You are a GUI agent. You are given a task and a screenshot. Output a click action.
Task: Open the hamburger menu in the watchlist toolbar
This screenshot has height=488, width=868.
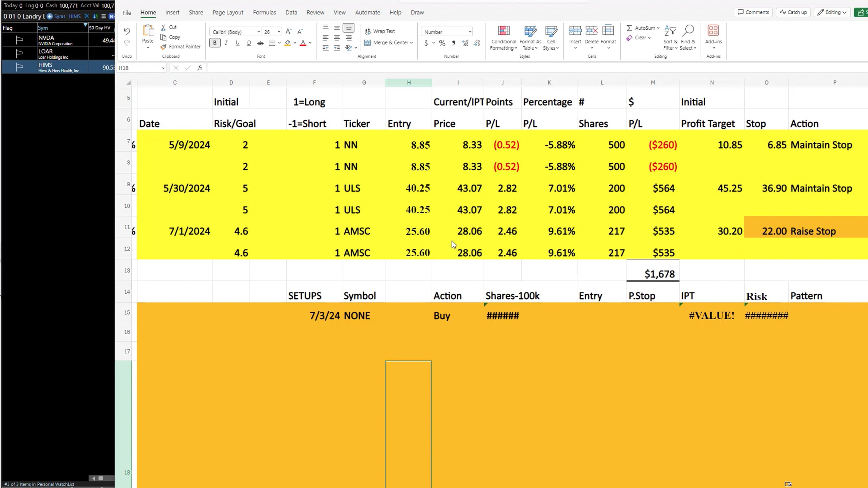coord(103,16)
